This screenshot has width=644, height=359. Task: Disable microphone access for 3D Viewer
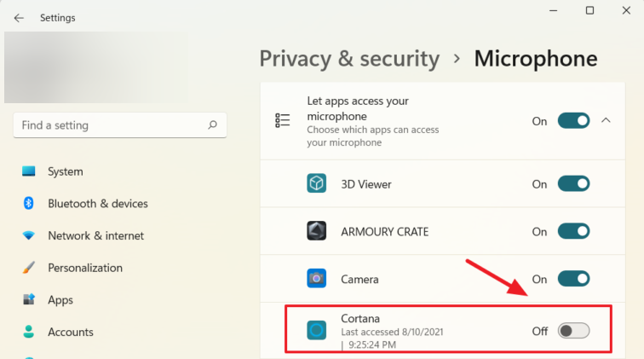(573, 183)
